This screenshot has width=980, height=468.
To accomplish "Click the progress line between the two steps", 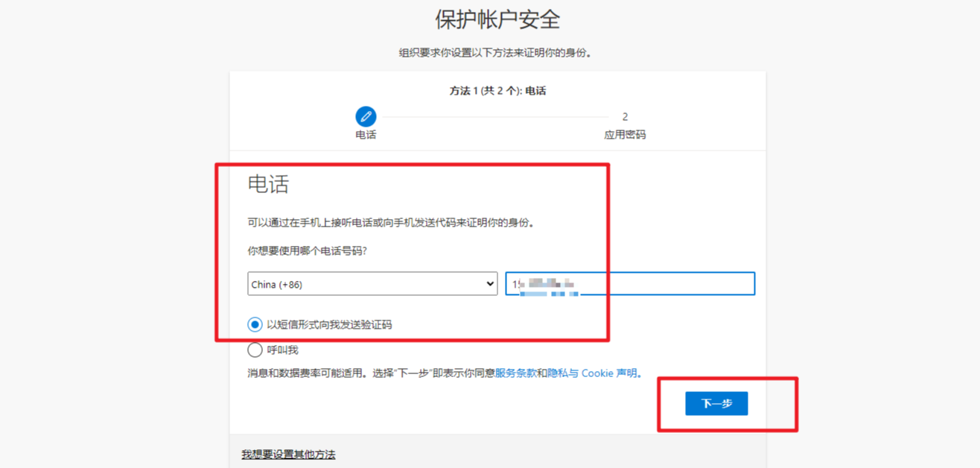I will 495,117.
